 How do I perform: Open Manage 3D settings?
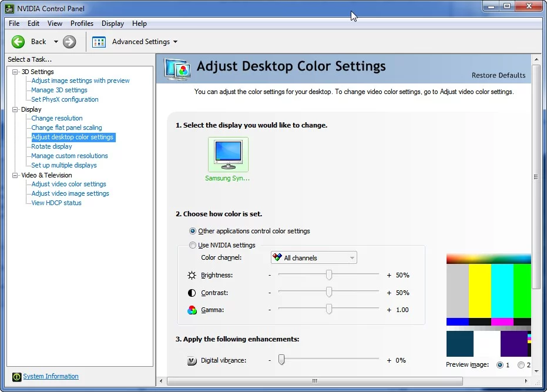[59, 90]
